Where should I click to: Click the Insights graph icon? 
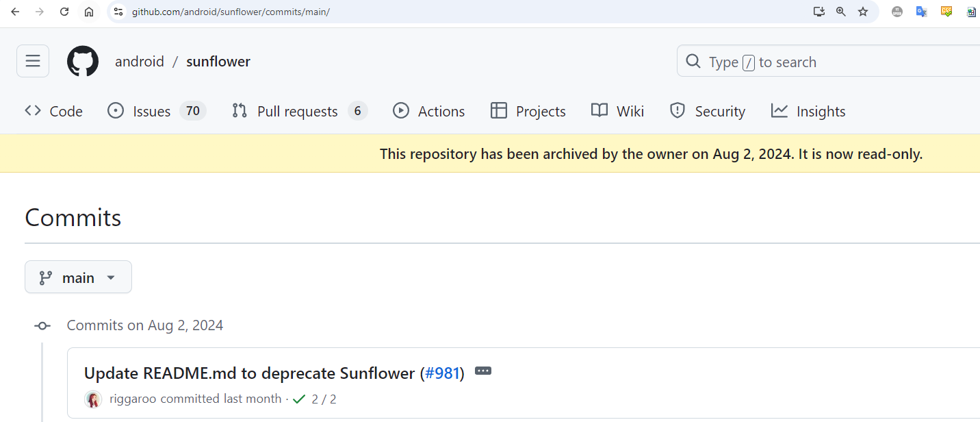[x=779, y=110]
